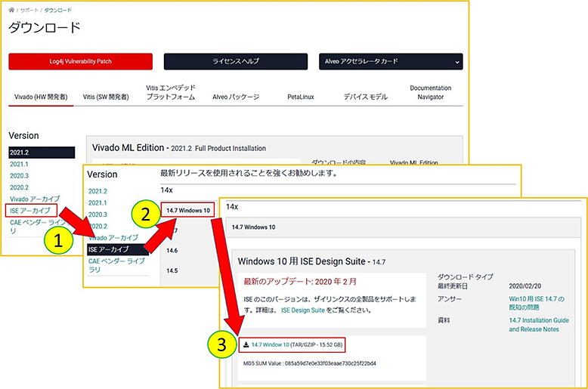Select version 2020.3 in the back window
This screenshot has height=389, width=588.
click(19, 176)
